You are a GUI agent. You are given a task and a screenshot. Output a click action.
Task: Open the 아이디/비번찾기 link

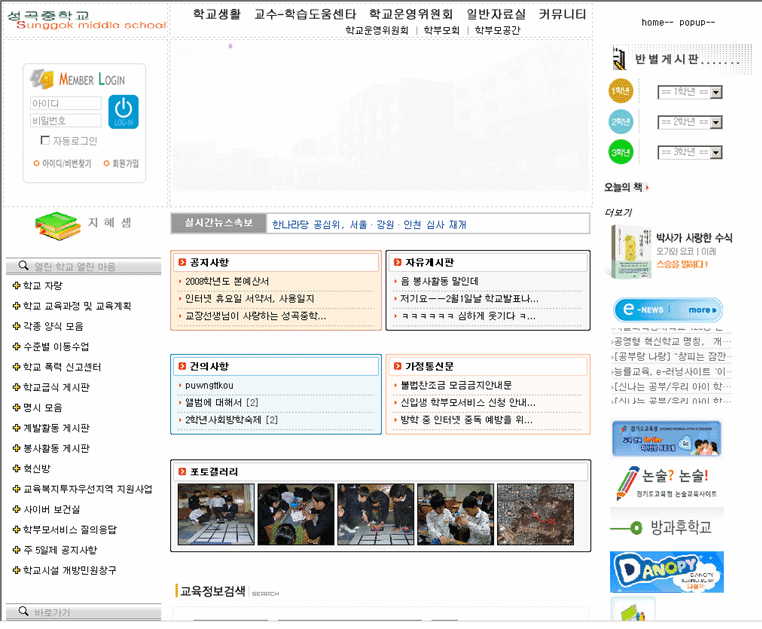click(x=66, y=163)
